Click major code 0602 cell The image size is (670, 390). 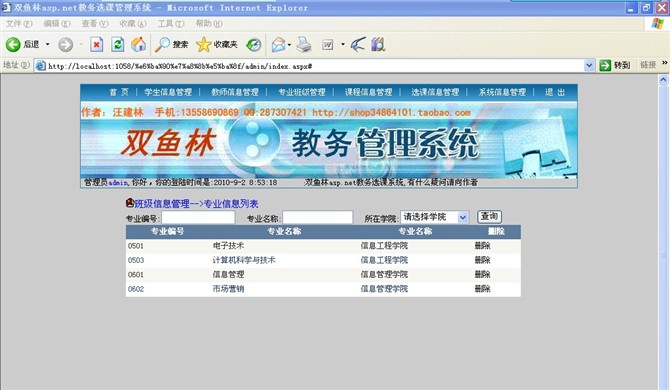(136, 289)
